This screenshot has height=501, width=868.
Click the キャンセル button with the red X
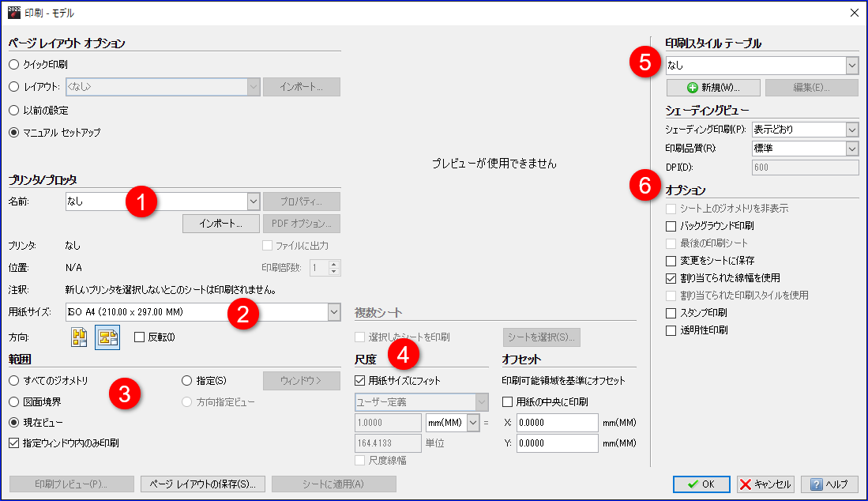(766, 484)
